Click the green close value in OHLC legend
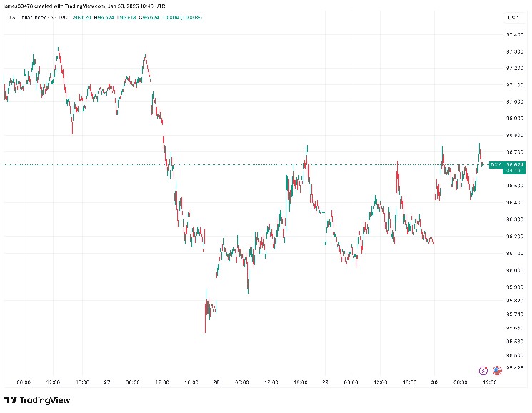532x413 pixels. 149,16
